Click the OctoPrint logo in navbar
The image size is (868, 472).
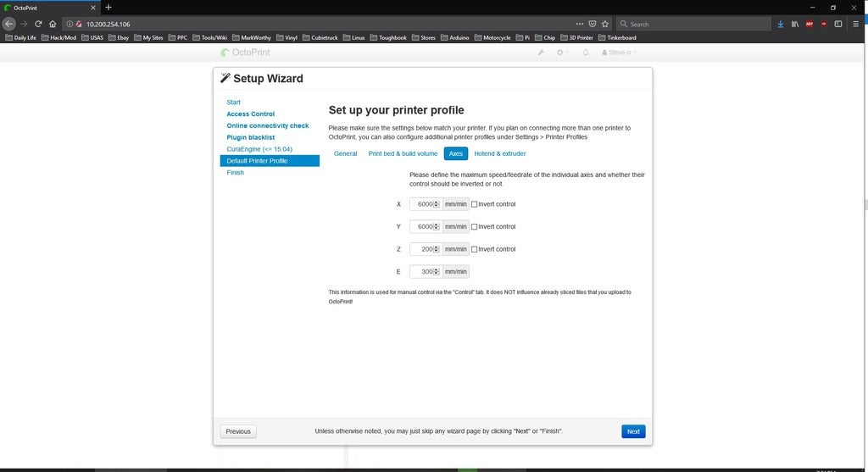click(x=245, y=53)
